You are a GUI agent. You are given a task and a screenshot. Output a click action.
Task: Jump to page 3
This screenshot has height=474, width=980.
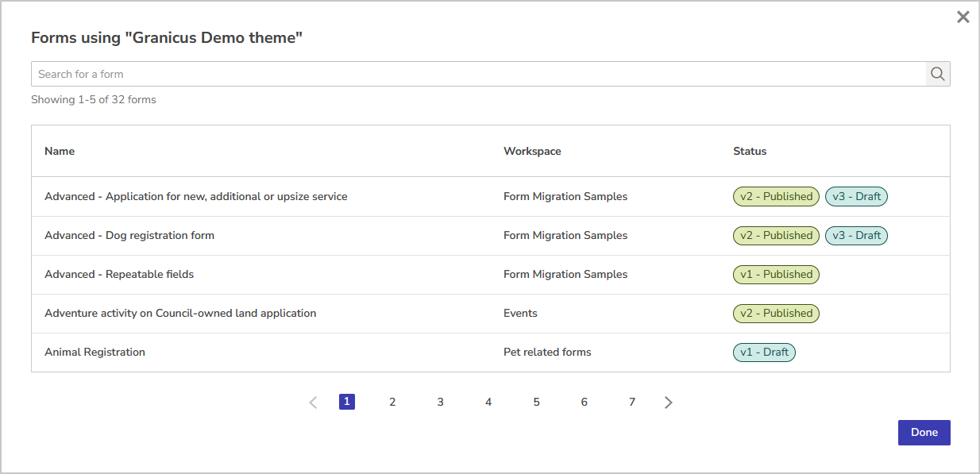[440, 402]
